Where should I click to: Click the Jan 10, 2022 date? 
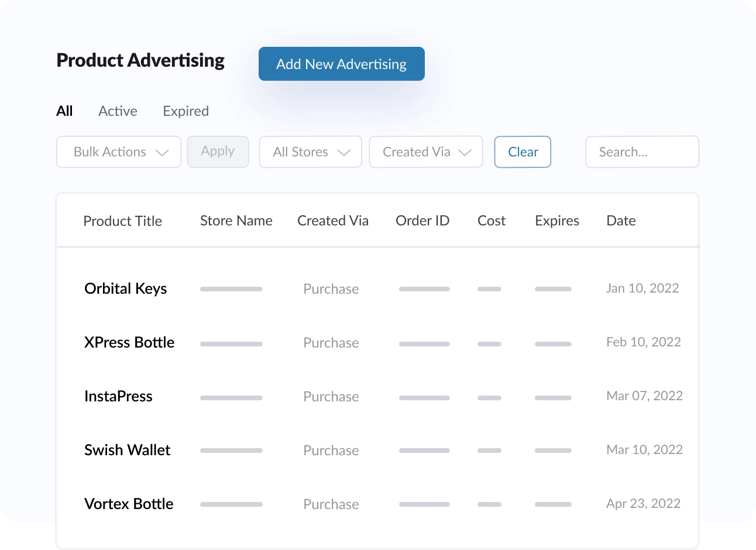click(x=642, y=288)
